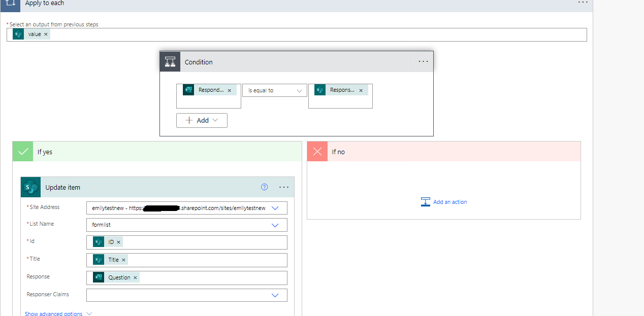Click the Forms icon inside the Question token

[x=98, y=277]
